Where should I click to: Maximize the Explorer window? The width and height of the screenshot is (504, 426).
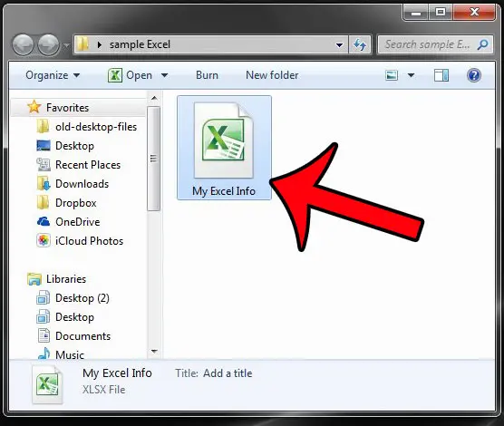tap(440, 13)
